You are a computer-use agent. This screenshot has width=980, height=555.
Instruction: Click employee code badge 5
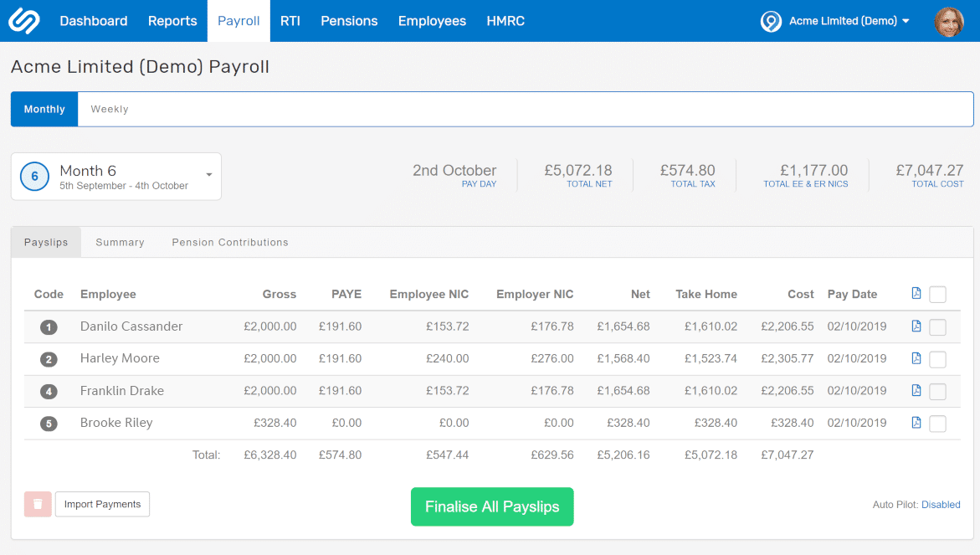(49, 424)
